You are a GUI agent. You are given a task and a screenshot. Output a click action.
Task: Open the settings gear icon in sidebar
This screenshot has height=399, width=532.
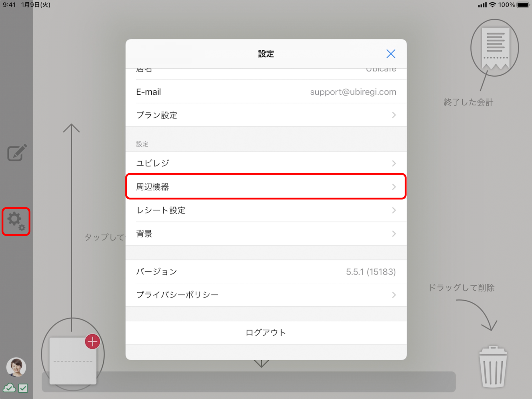coord(16,221)
